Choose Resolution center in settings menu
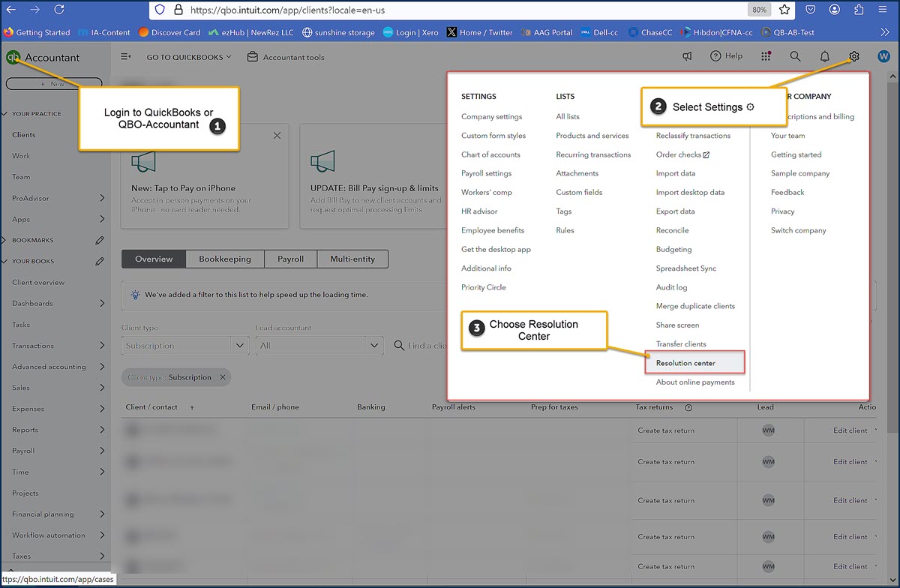The width and height of the screenshot is (900, 588). pyautogui.click(x=685, y=363)
